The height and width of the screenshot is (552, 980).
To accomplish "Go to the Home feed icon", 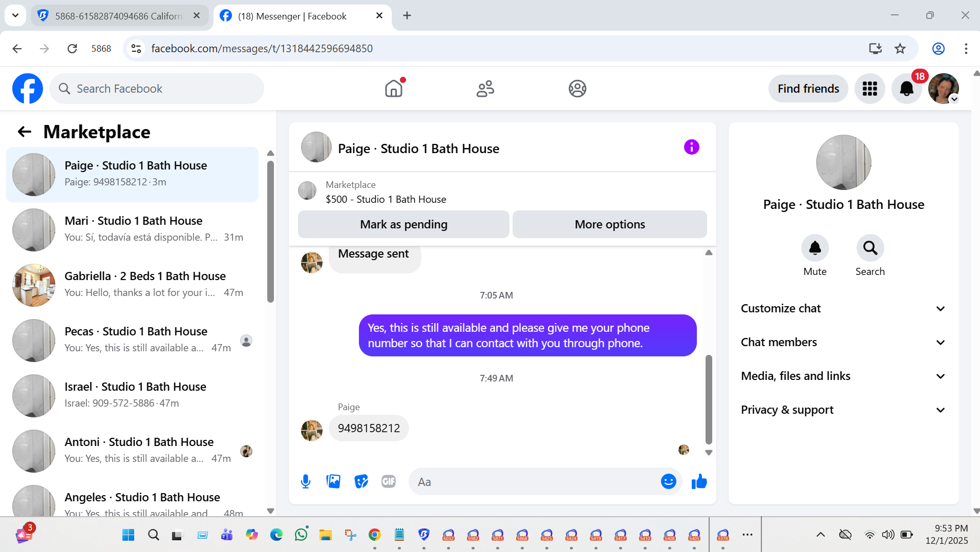I will 394,89.
